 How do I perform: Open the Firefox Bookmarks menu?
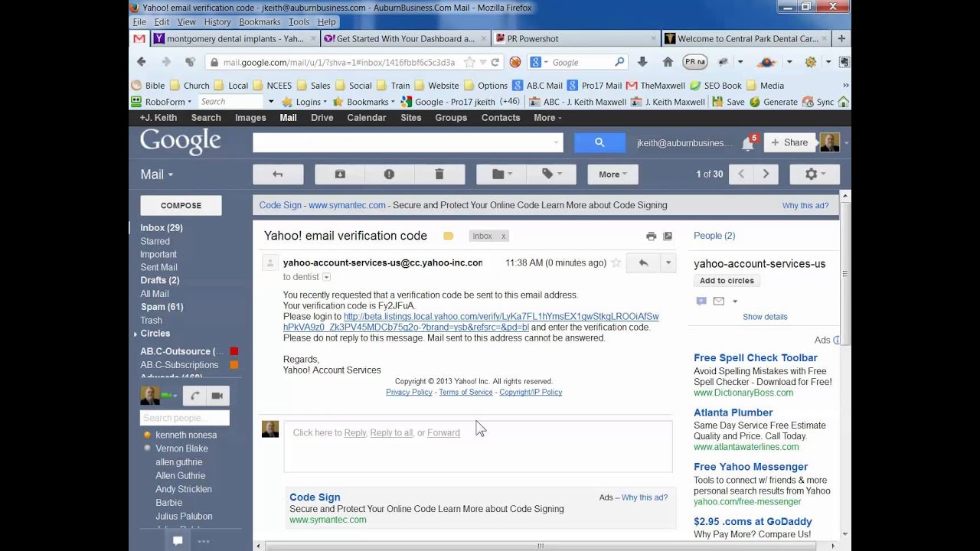pos(260,21)
